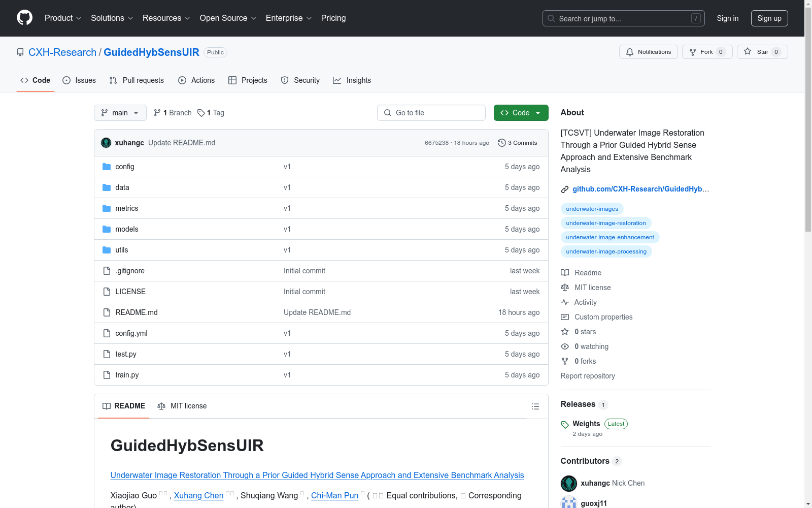Expand the Solutions menu
The width and height of the screenshot is (812, 508).
[112, 18]
